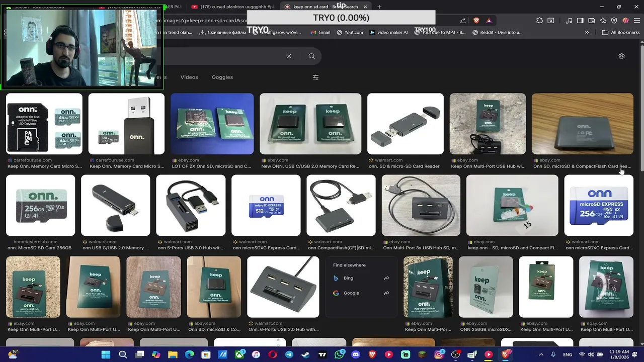Click 'hometesterclub.com' source label
Screen dimensions: 644x362
[35, 242]
